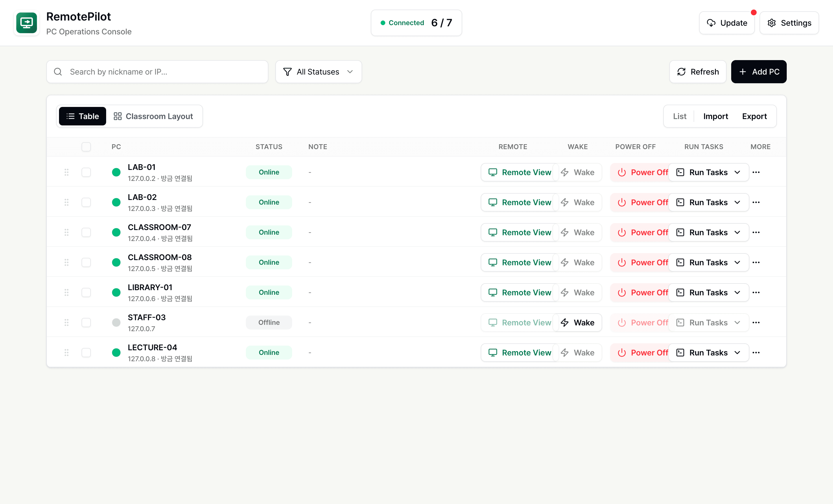This screenshot has width=833, height=504.
Task: Open more options for LAB-02
Action: [756, 202]
